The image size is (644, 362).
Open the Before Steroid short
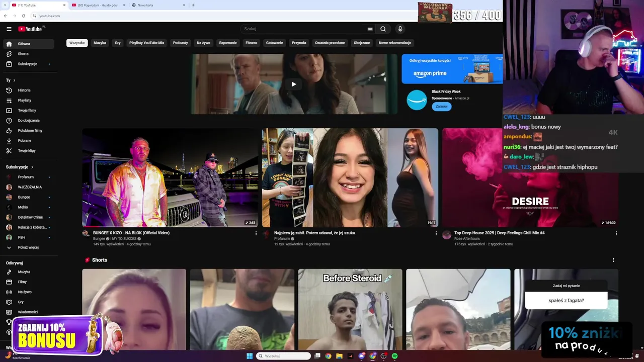350,309
